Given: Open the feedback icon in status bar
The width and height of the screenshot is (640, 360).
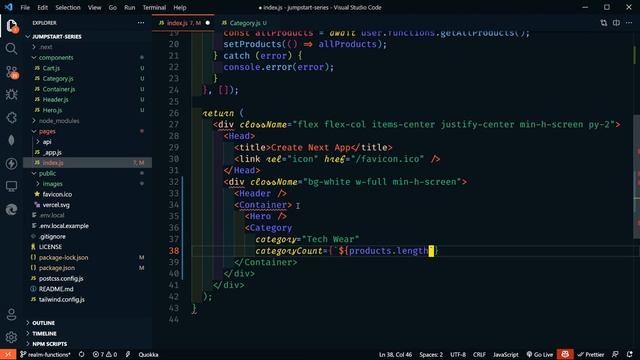Looking at the screenshot, I should click(x=615, y=354).
